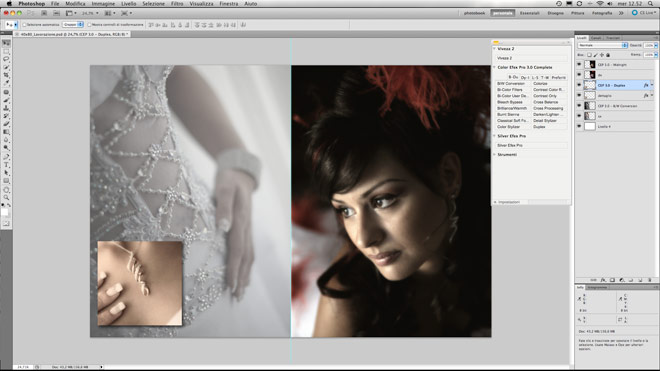Click the lock all icon in Layers panel
The image size is (660, 371).
pos(608,55)
